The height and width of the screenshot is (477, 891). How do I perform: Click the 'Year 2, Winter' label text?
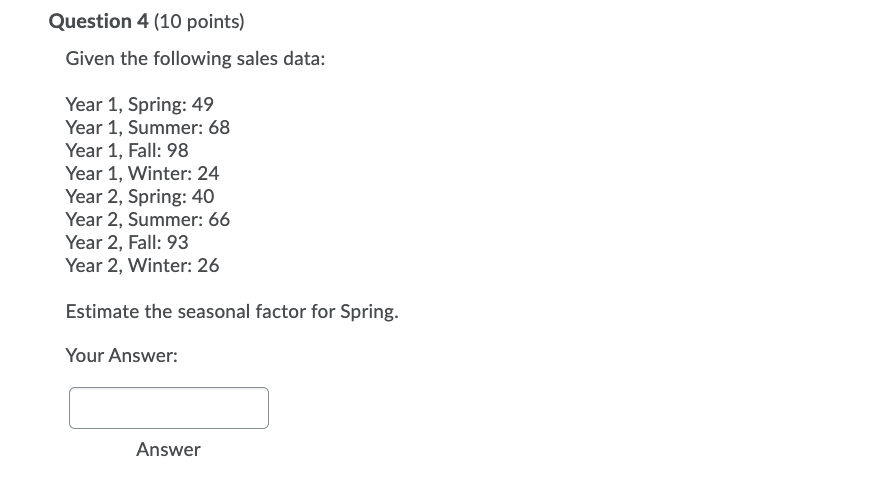coord(126,266)
